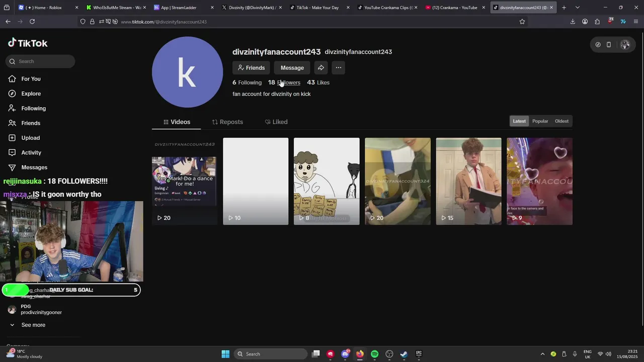Open the 6 Following list
Viewport: 644px width, 362px height.
coord(247,82)
